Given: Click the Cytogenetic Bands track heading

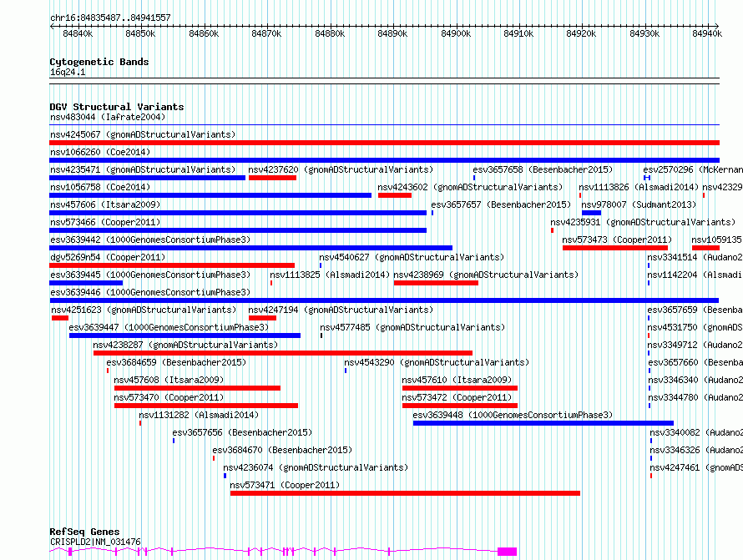Looking at the screenshot, I should pyautogui.click(x=99, y=62).
